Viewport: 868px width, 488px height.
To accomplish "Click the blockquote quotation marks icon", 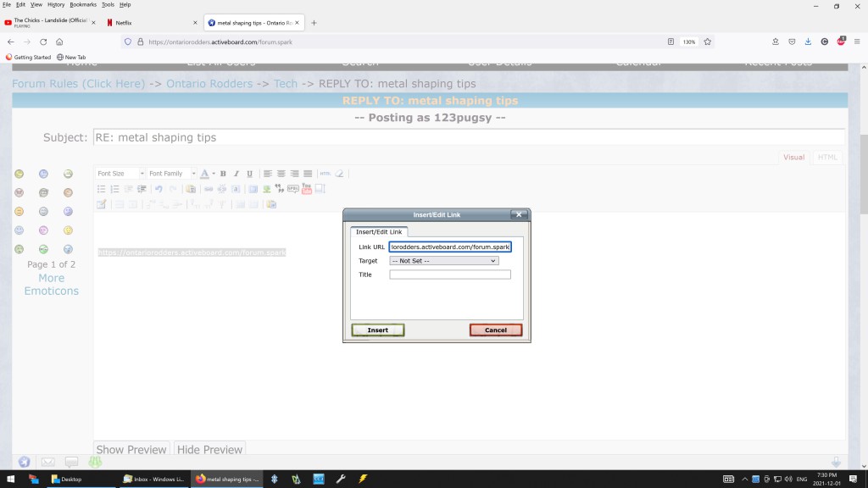I will click(279, 189).
